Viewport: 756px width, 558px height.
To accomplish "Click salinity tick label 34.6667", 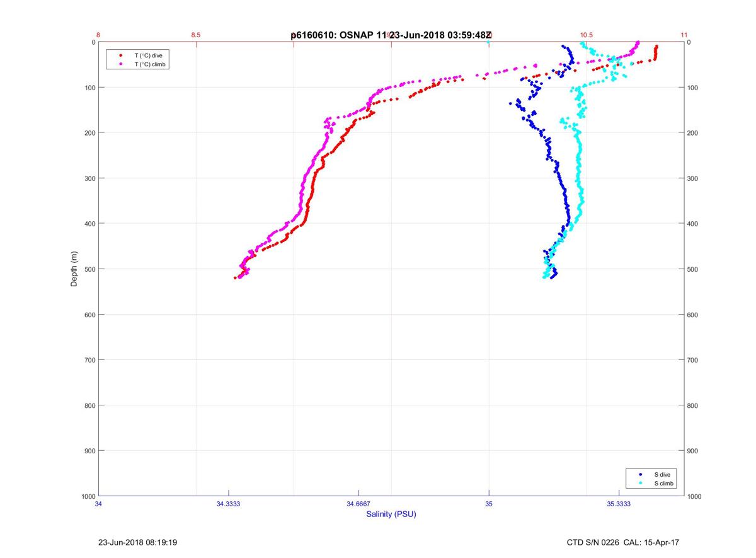I will tap(359, 503).
